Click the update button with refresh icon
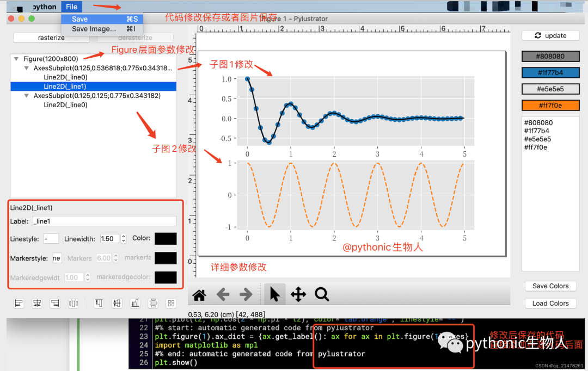 (x=550, y=35)
